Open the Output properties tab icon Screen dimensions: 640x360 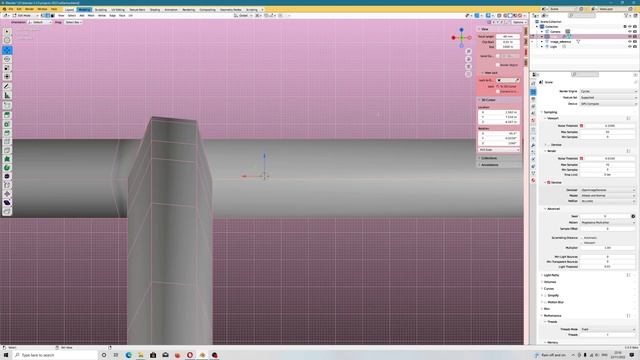click(533, 99)
